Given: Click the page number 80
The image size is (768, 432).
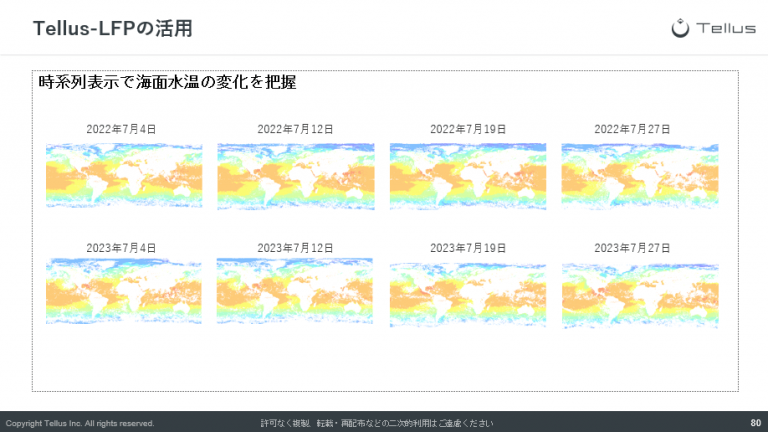Looking at the screenshot, I should pyautogui.click(x=756, y=423).
